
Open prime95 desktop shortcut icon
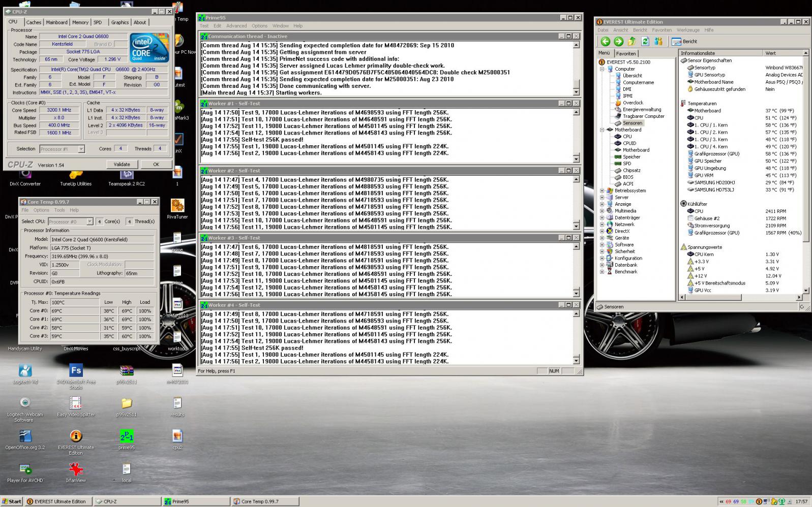click(x=127, y=440)
